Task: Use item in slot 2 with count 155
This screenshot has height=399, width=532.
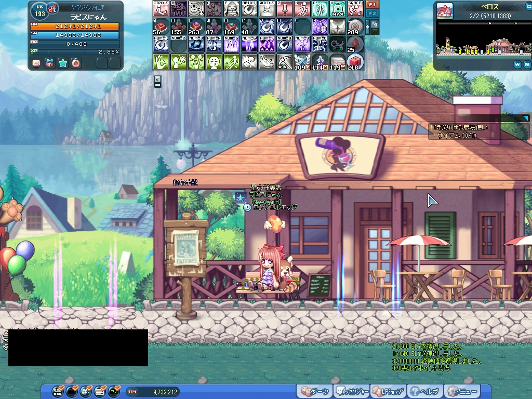Action: [179, 27]
